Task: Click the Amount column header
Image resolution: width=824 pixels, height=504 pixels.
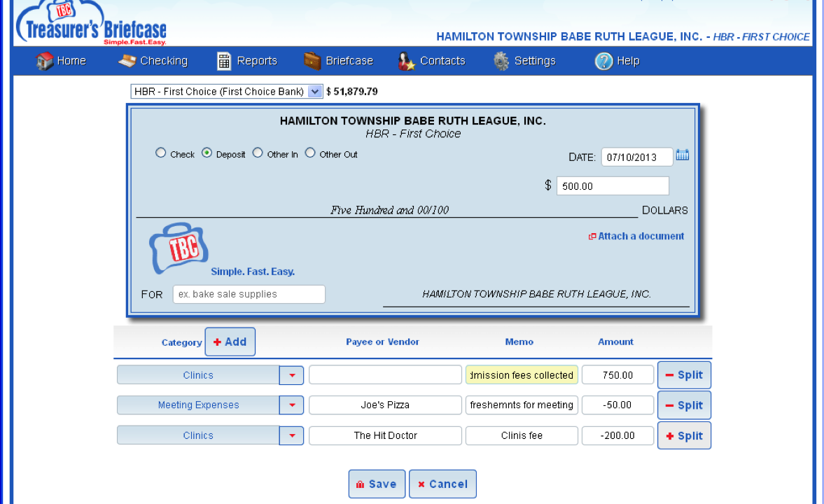Action: (615, 342)
